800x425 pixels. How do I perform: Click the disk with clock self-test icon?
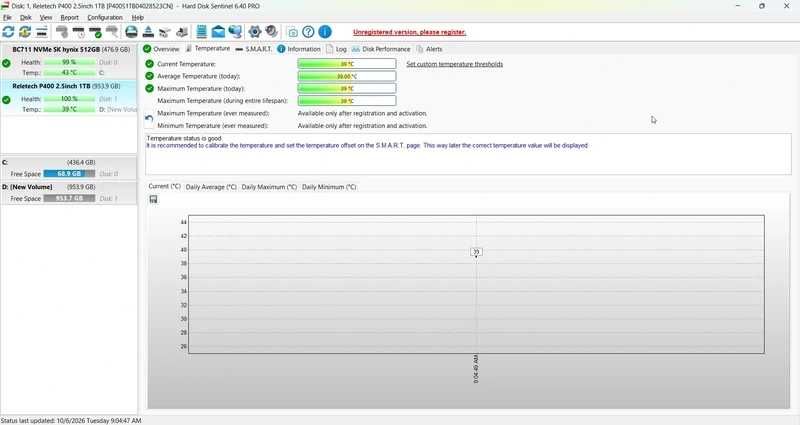click(x=79, y=32)
